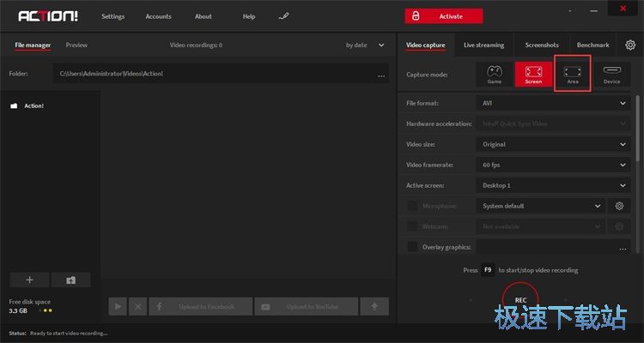Switch to the Live streaming tab

click(x=483, y=45)
